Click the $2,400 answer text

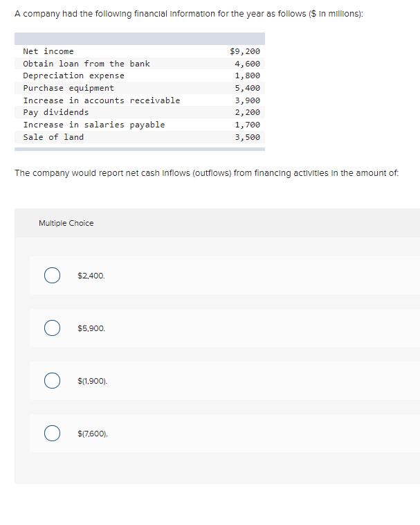[x=91, y=276]
